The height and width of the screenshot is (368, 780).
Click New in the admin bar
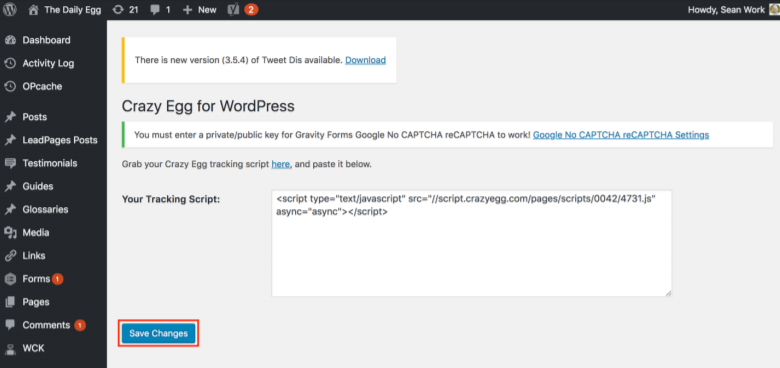pyautogui.click(x=207, y=9)
